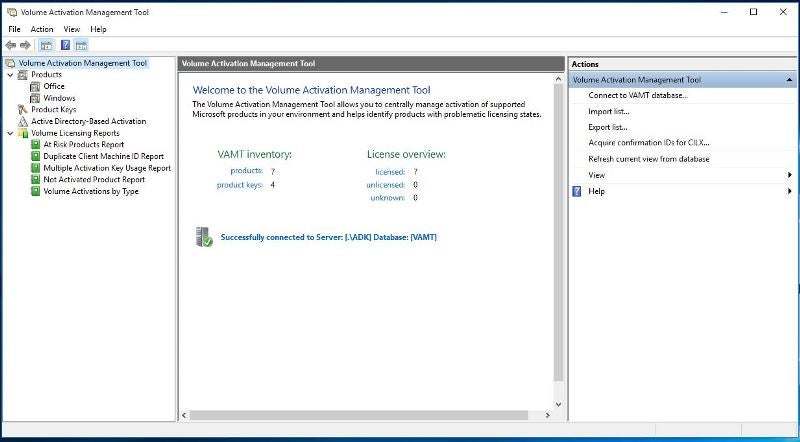Expand the Help submenu arrow in Actions
Image resolution: width=800 pixels, height=442 pixels.
(x=790, y=191)
